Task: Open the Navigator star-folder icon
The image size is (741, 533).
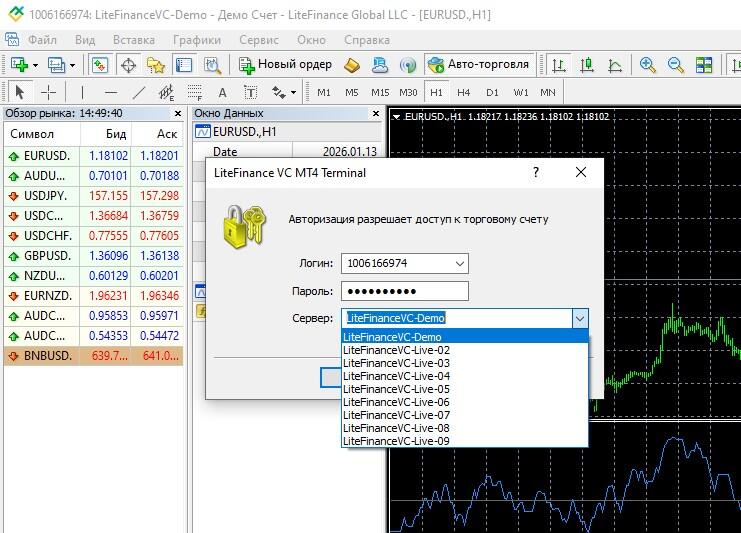Action: click(x=156, y=65)
